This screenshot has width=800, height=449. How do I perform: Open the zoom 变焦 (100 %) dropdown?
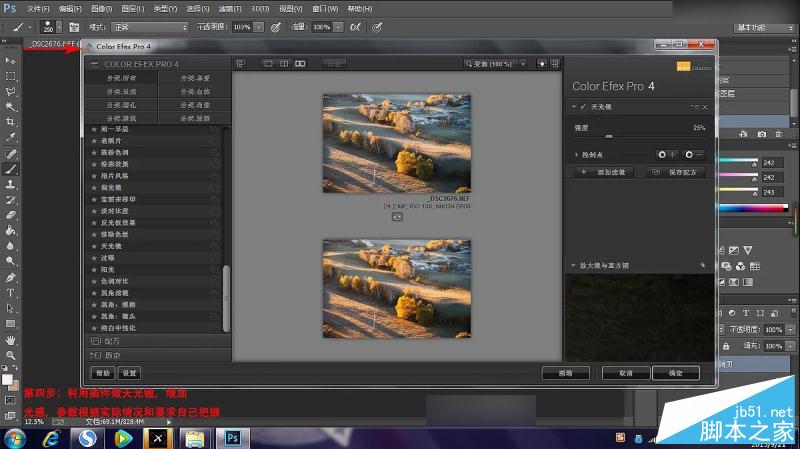pos(523,64)
